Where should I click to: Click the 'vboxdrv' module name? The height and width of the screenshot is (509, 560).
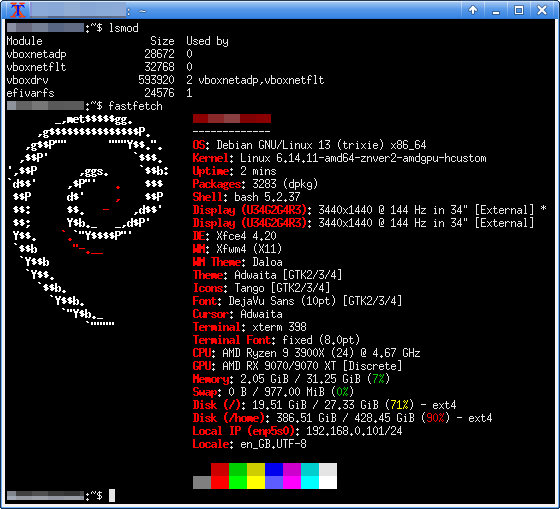pos(27,80)
